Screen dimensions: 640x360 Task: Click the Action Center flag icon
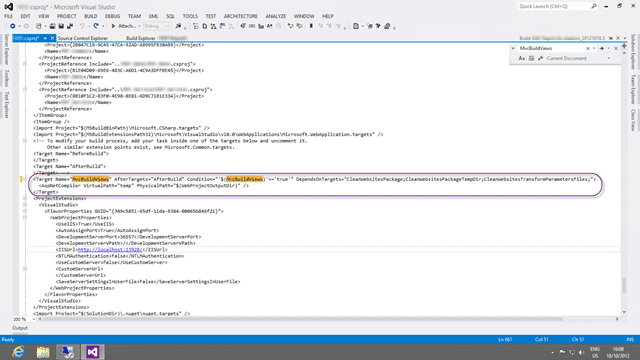point(562,352)
